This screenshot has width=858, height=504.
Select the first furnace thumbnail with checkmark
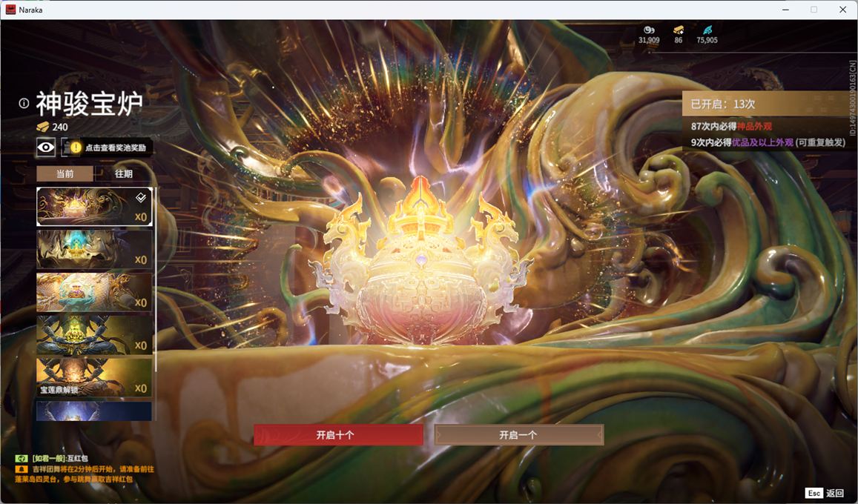click(x=94, y=207)
